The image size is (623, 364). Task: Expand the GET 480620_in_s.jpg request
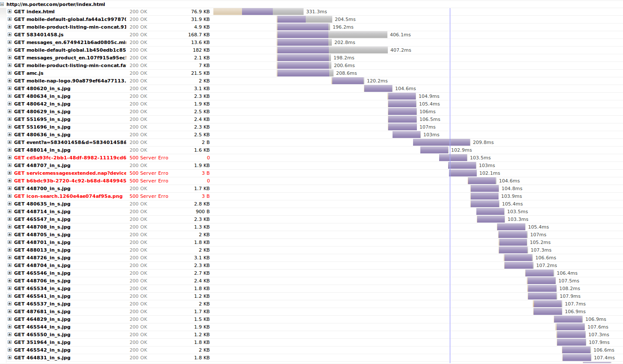[x=9, y=88]
